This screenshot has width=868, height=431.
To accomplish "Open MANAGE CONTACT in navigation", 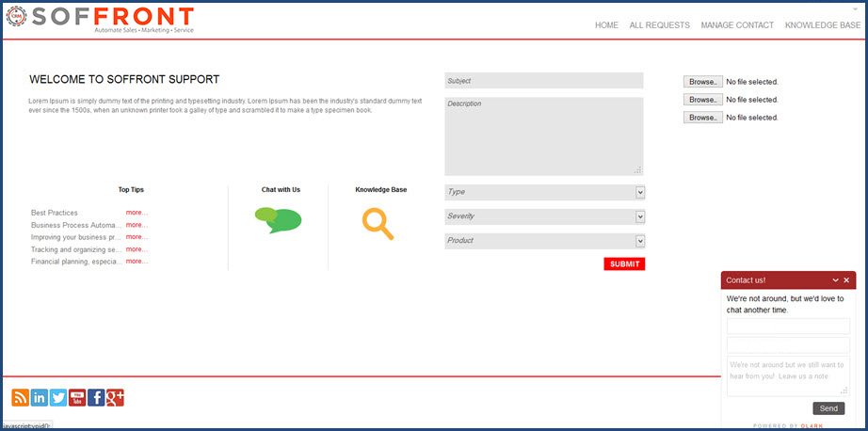I will (737, 25).
